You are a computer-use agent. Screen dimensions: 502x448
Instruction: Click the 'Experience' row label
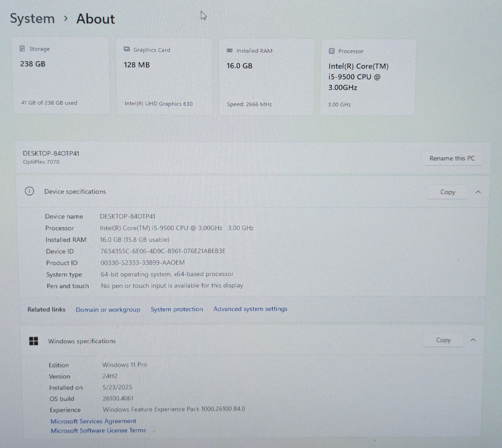65,410
